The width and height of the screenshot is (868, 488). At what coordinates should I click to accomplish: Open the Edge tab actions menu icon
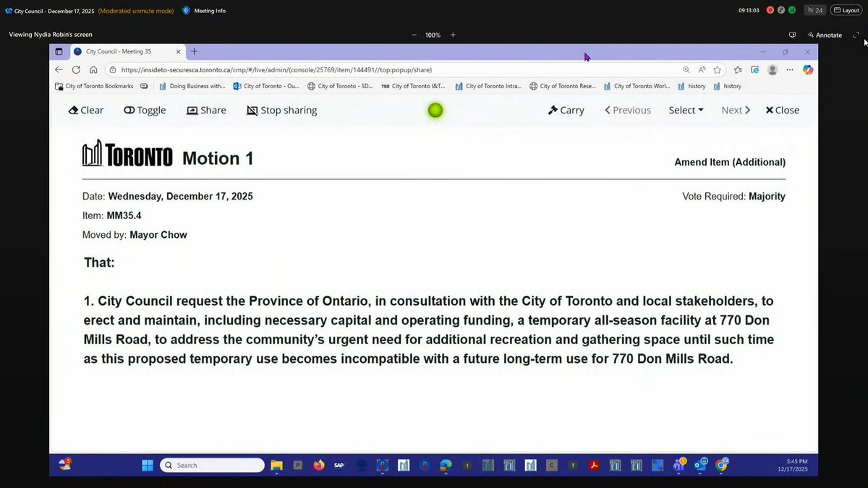tap(59, 51)
